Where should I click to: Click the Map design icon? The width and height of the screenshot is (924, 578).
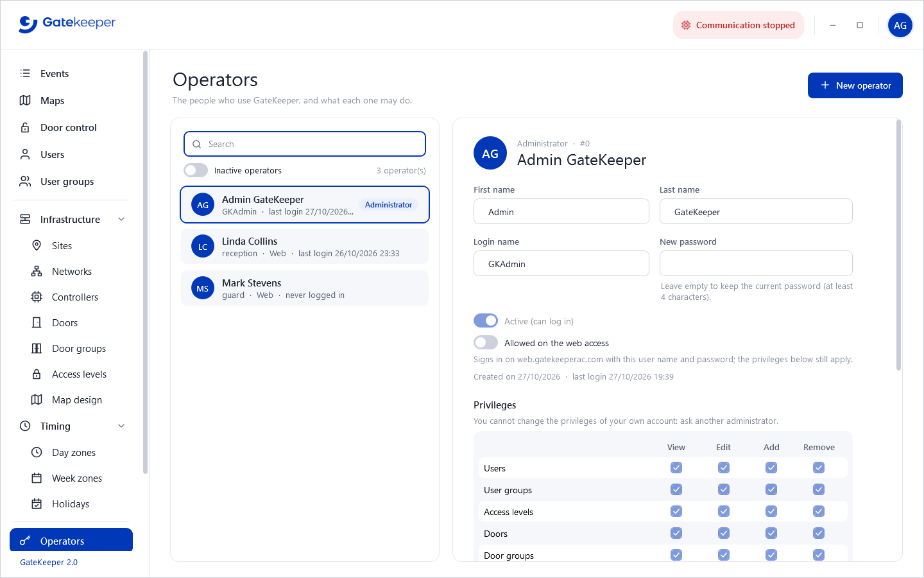click(37, 399)
